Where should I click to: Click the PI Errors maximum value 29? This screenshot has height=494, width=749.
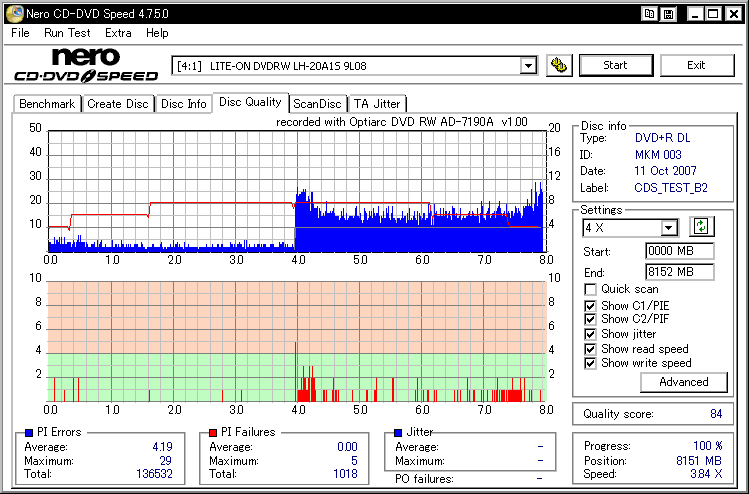pos(165,461)
